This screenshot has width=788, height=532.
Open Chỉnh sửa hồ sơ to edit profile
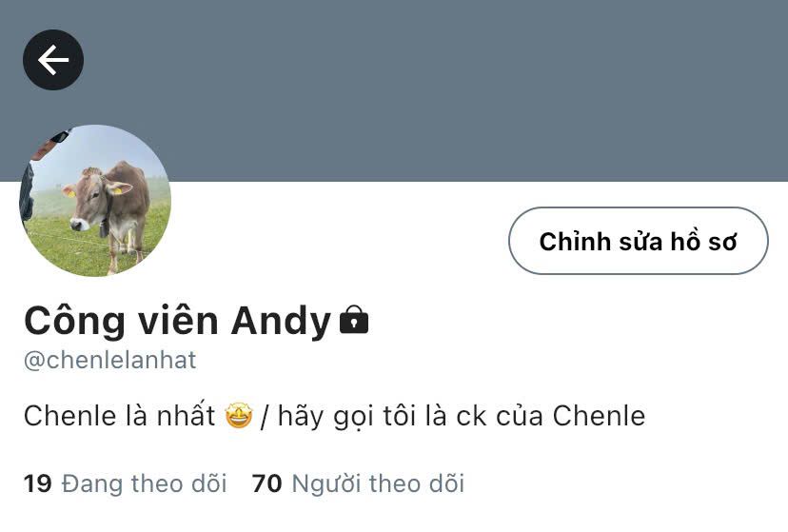(639, 241)
